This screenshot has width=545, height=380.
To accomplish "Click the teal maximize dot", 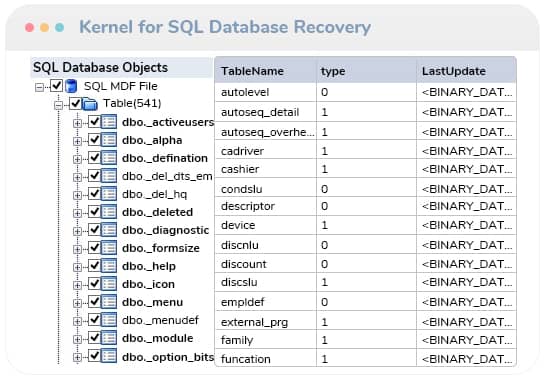I will pos(59,27).
